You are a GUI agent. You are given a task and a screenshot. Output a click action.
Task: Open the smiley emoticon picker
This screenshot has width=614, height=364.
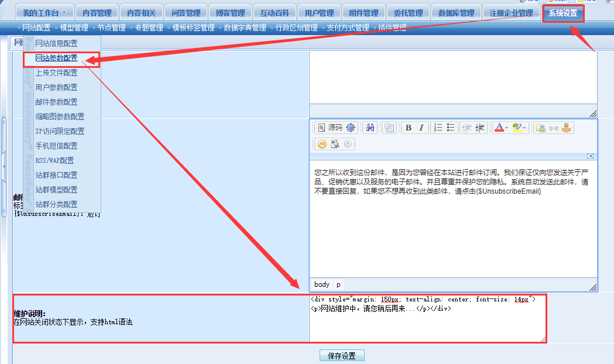[x=322, y=145]
